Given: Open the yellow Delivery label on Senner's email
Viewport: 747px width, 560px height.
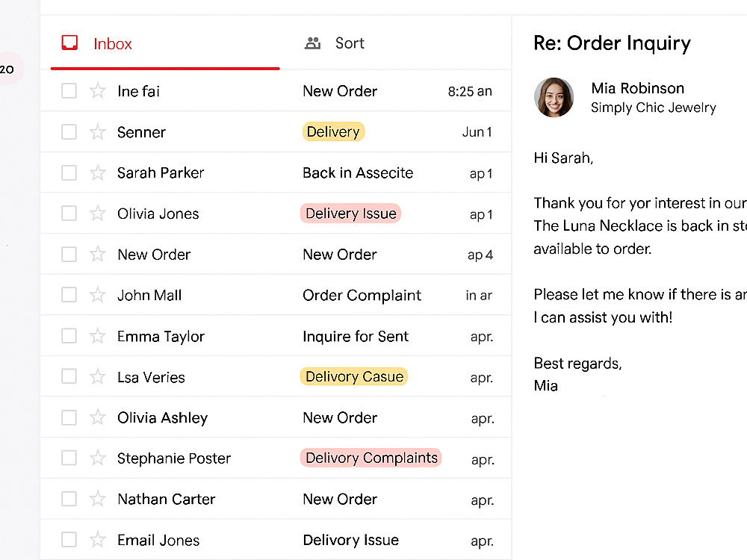Looking at the screenshot, I should click(x=333, y=131).
